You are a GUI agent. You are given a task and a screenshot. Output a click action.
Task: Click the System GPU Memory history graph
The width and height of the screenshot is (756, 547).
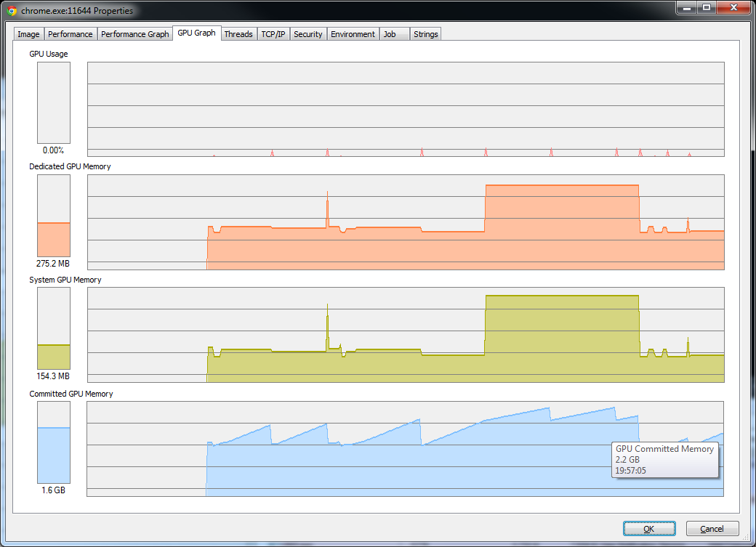[406, 335]
